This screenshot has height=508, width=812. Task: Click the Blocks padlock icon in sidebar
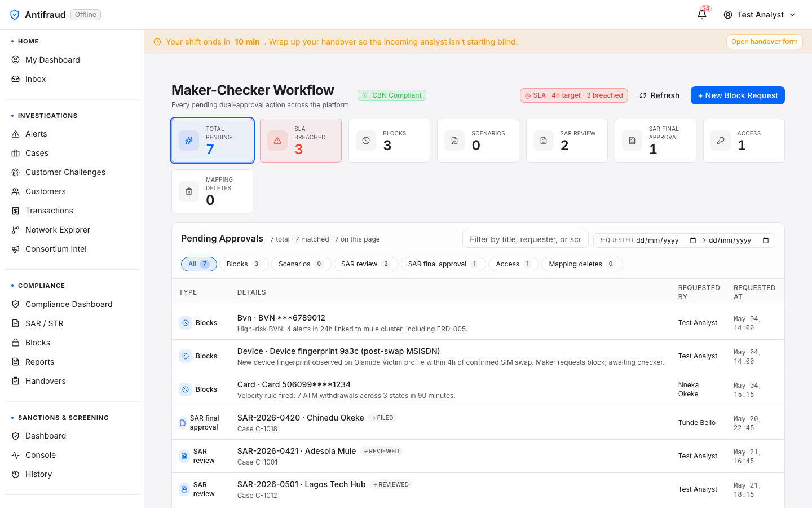coord(16,343)
